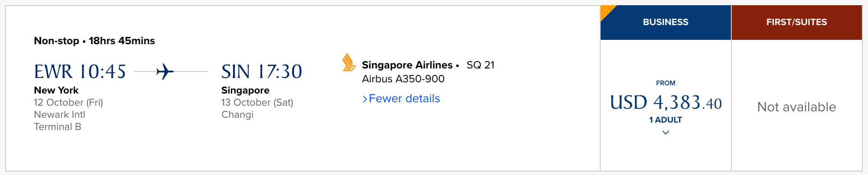
Task: Click the Singapore Airlines bird logo
Action: point(349,62)
